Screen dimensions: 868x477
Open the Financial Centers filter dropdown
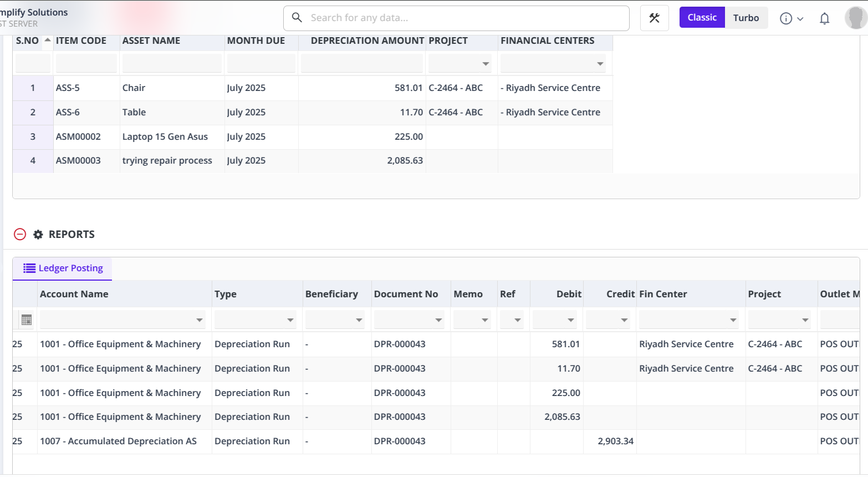click(x=600, y=64)
